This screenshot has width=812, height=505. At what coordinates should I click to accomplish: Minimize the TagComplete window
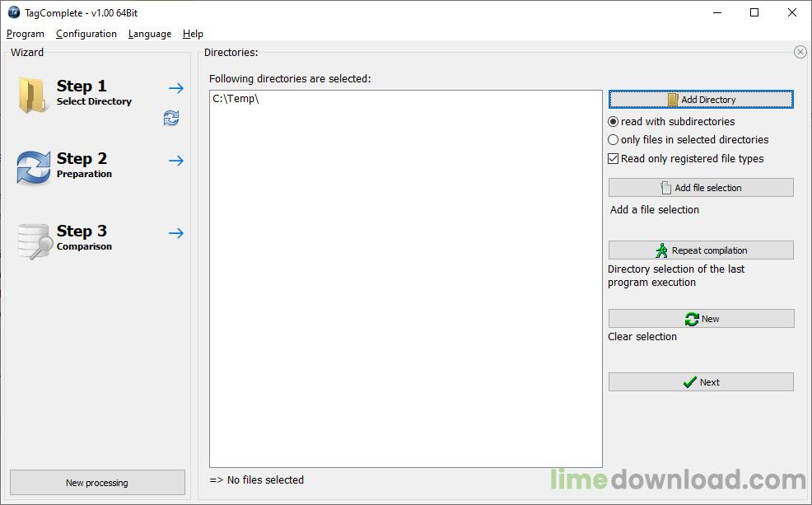pyautogui.click(x=717, y=12)
